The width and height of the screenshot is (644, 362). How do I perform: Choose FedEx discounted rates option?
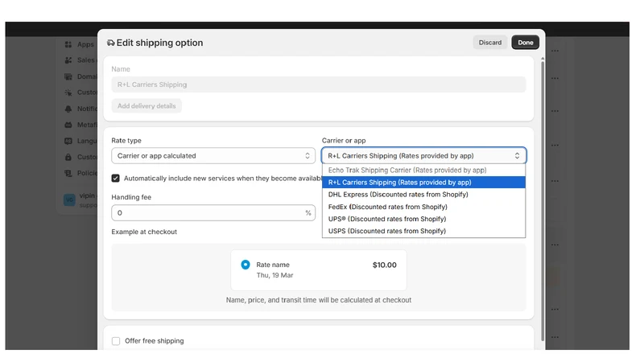pyautogui.click(x=423, y=207)
